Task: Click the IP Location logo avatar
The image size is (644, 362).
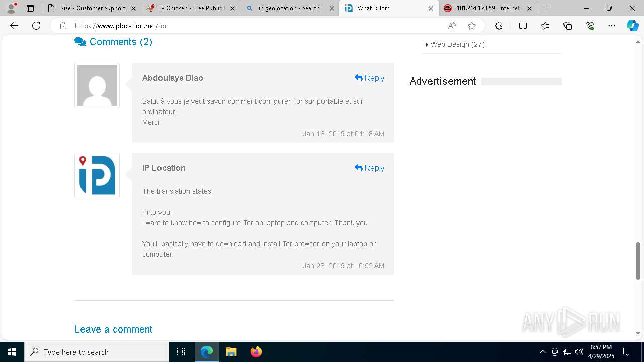Action: 97,175
